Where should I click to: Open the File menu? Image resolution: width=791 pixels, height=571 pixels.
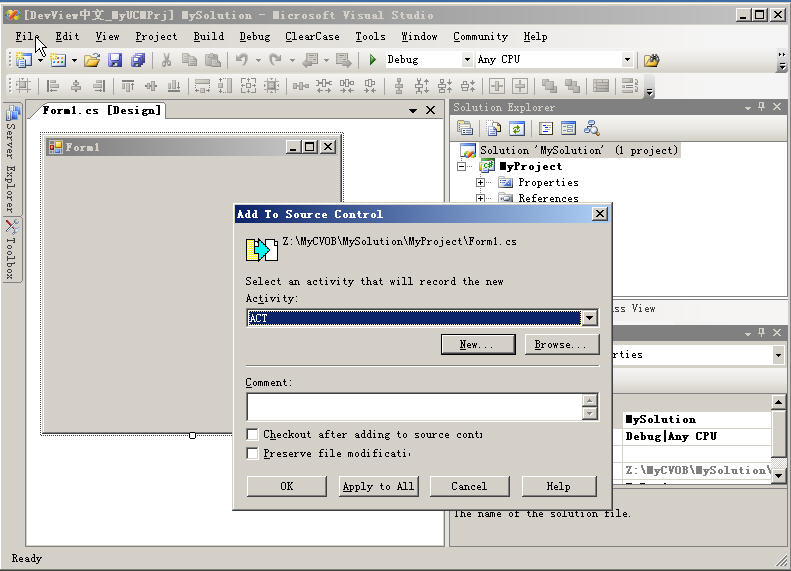click(x=26, y=37)
